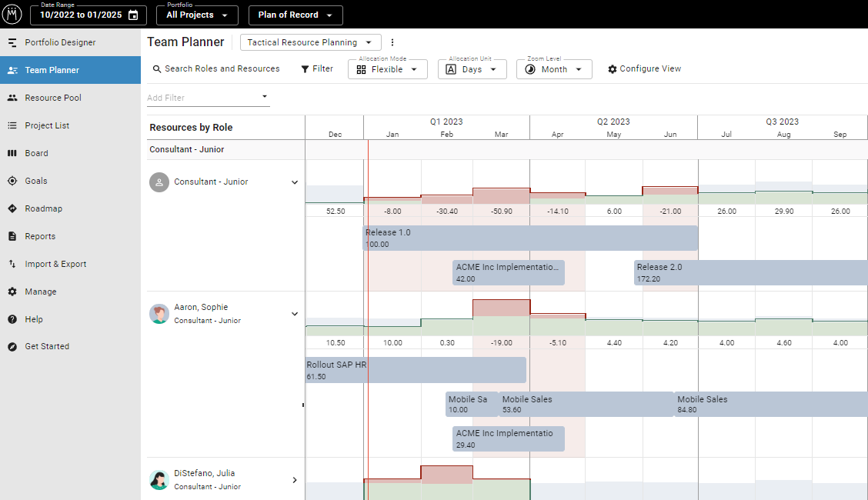
Task: Open the Portfolio All Projects dropdown
Action: [x=197, y=15]
